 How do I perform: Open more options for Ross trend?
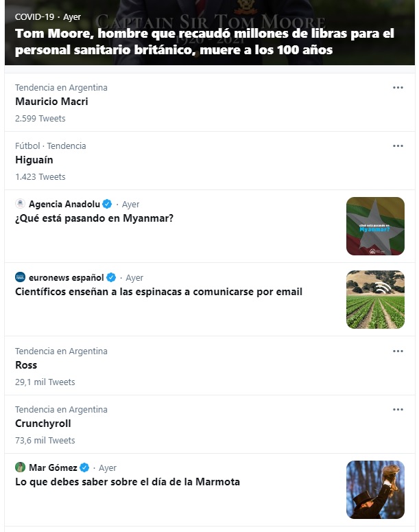(x=398, y=351)
